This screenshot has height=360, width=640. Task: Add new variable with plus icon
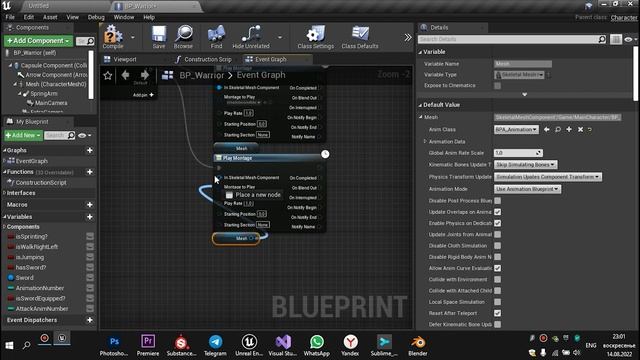click(90, 217)
